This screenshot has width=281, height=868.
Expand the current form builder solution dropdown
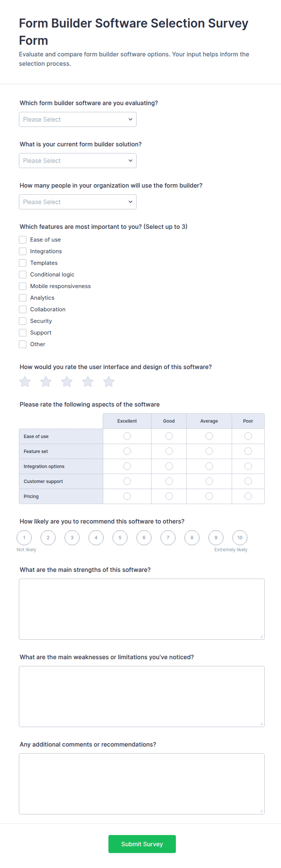pos(77,161)
